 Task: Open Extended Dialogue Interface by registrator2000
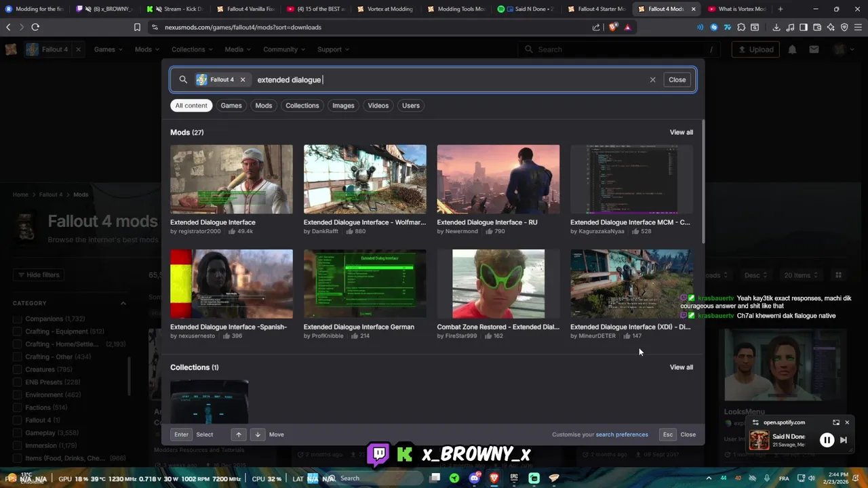point(231,179)
